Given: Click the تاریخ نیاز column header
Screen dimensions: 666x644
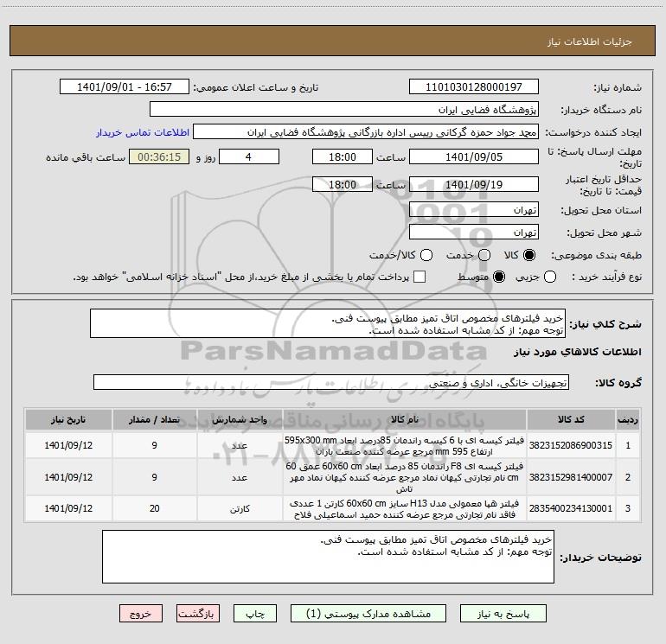Looking at the screenshot, I should click(68, 419).
